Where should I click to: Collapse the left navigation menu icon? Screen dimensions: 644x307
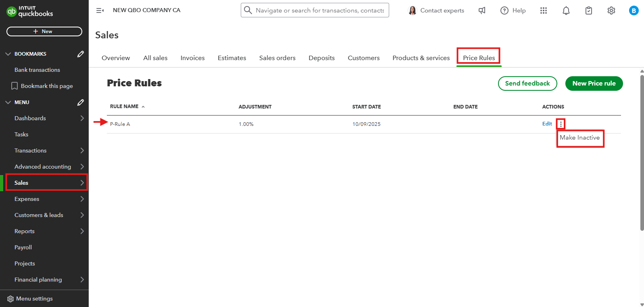point(100,10)
